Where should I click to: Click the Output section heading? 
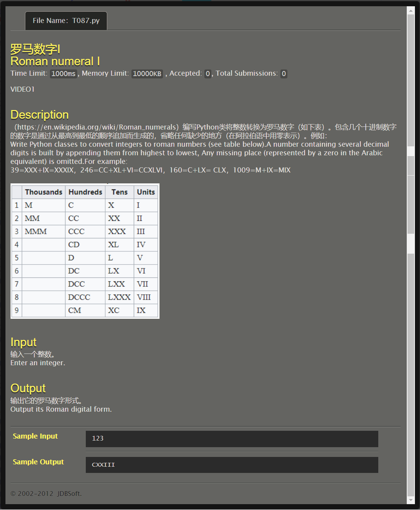tap(28, 388)
